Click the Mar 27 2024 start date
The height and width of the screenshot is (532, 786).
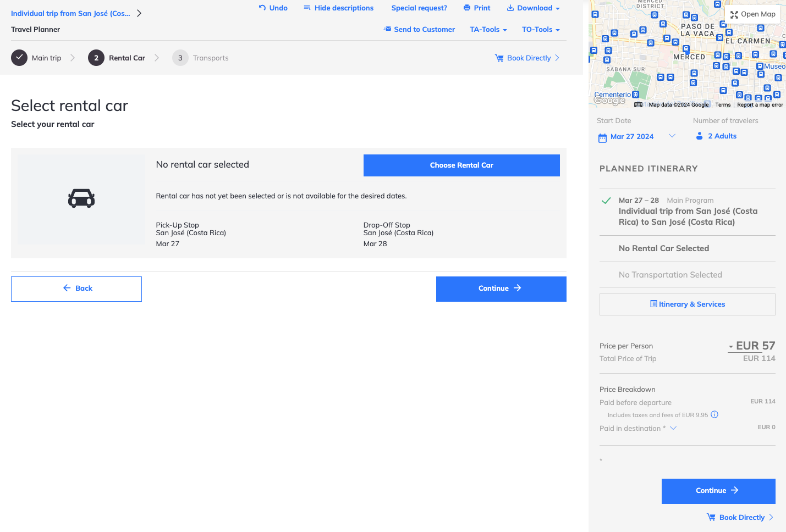(x=632, y=136)
